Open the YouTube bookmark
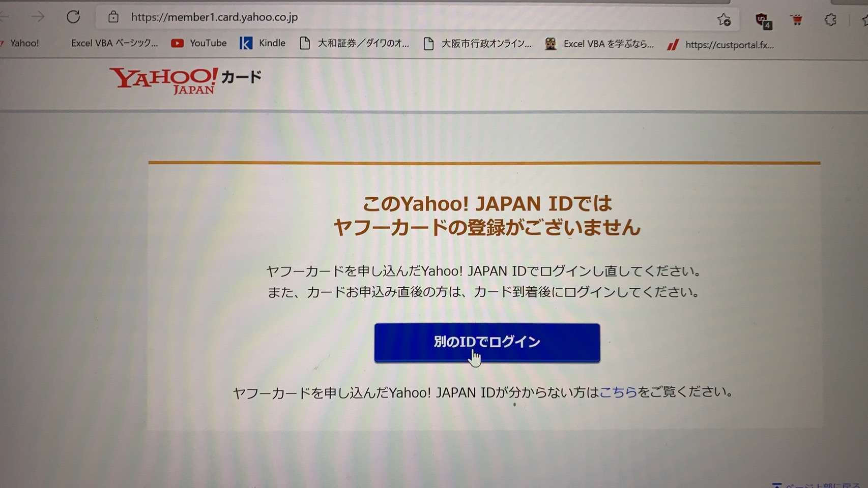The image size is (868, 488). [x=199, y=43]
